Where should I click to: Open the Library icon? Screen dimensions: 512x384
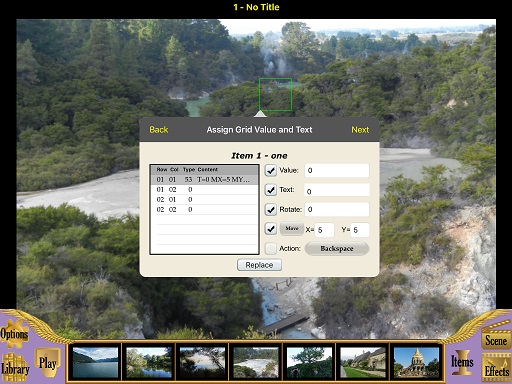tap(15, 368)
